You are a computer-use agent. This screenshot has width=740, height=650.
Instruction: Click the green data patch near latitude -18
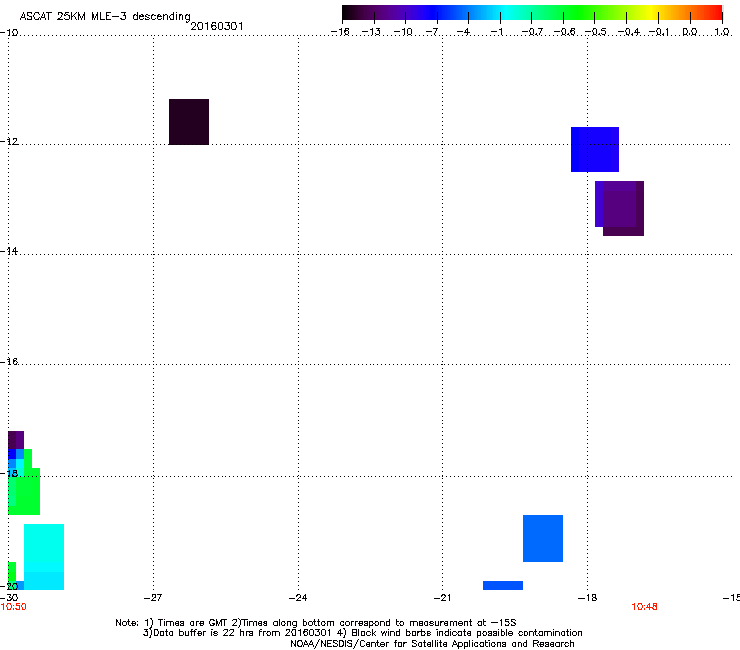pyautogui.click(x=26, y=489)
